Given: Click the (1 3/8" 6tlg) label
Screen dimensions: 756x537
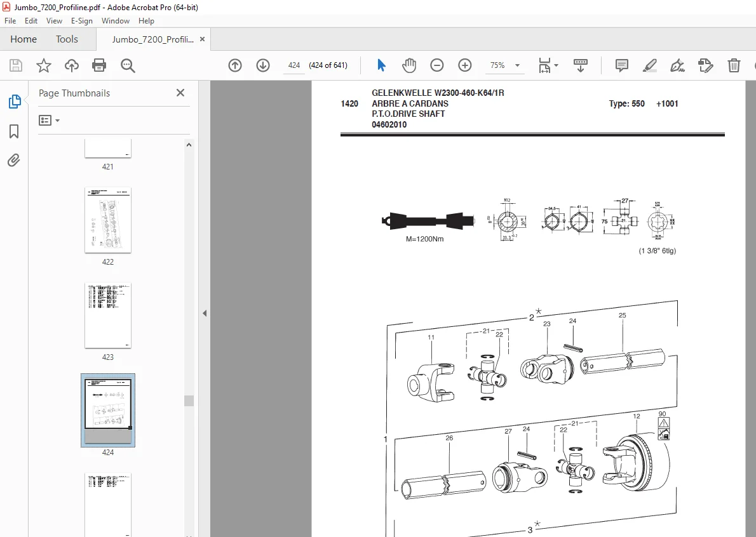Looking at the screenshot, I should click(657, 251).
